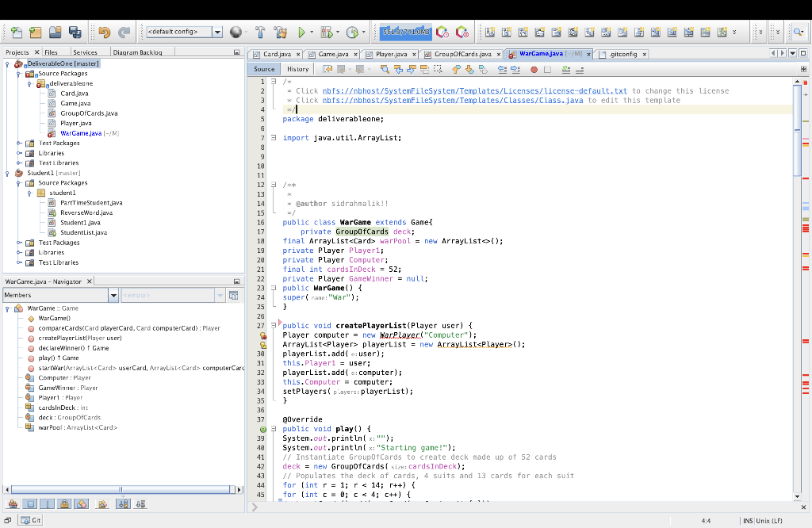Click the Save All toolbar icon
The image size is (812, 528).
click(75, 33)
